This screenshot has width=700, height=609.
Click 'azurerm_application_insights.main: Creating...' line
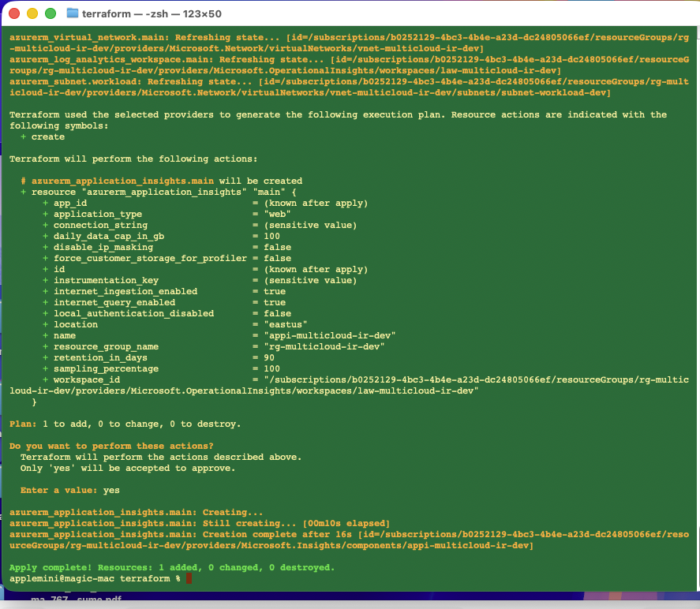coord(137,512)
